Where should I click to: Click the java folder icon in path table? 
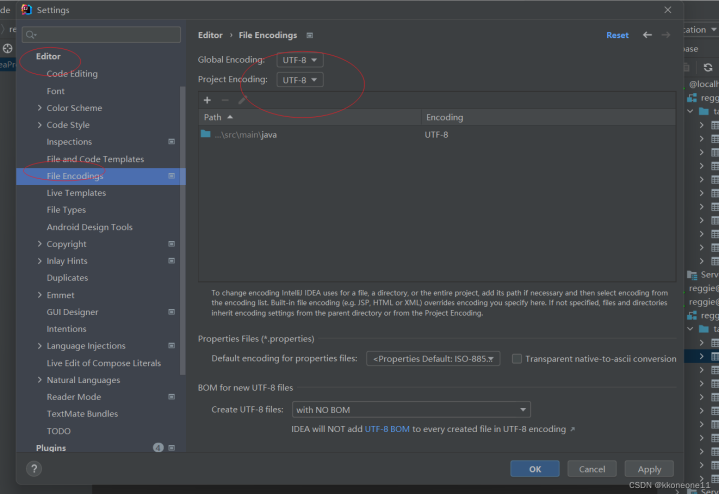coord(205,134)
